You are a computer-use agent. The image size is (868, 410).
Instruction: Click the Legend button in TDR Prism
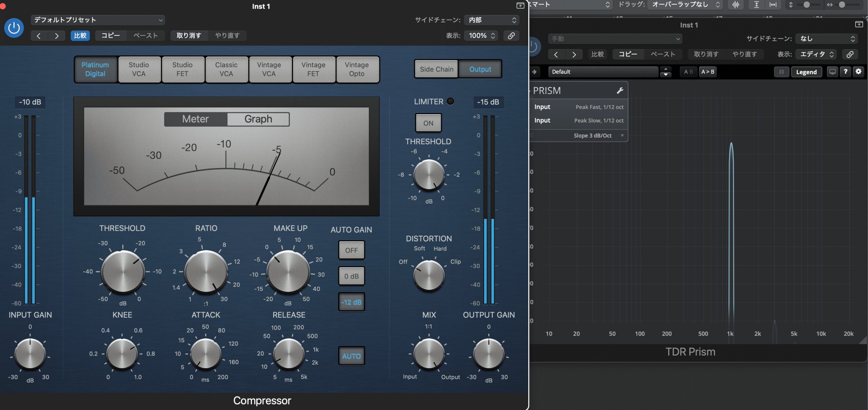[806, 72]
